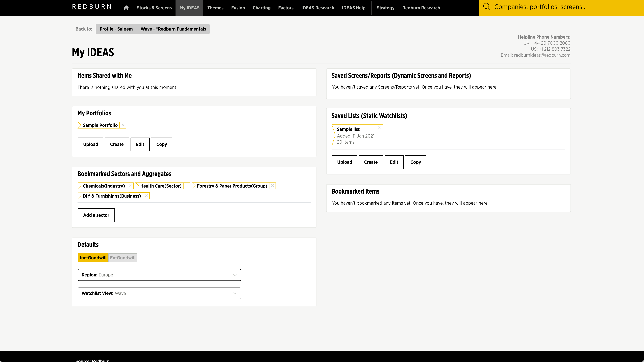The width and height of the screenshot is (644, 362).
Task: Click Edit in My Portfolios
Action: tap(140, 144)
